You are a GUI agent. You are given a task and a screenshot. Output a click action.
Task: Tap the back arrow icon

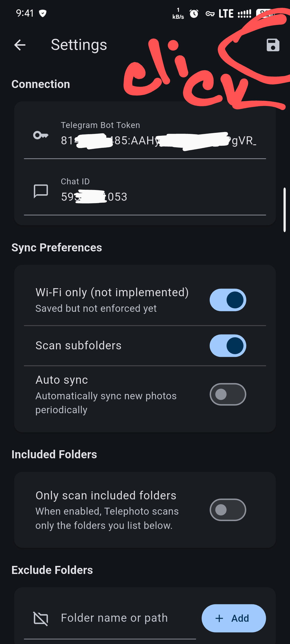(20, 45)
